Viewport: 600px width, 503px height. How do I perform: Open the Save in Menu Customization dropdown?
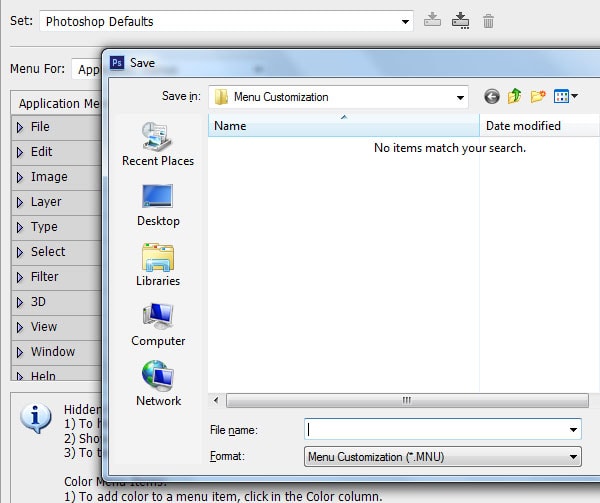pyautogui.click(x=338, y=97)
